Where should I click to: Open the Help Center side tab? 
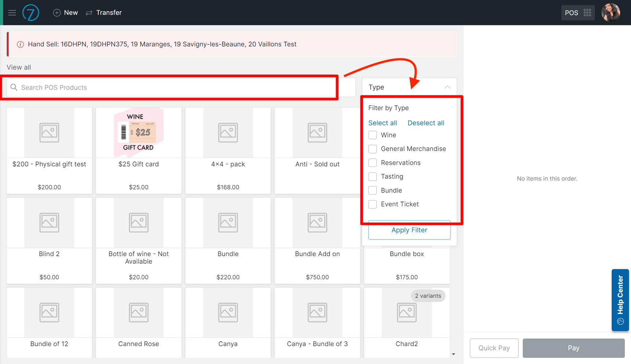click(x=620, y=300)
